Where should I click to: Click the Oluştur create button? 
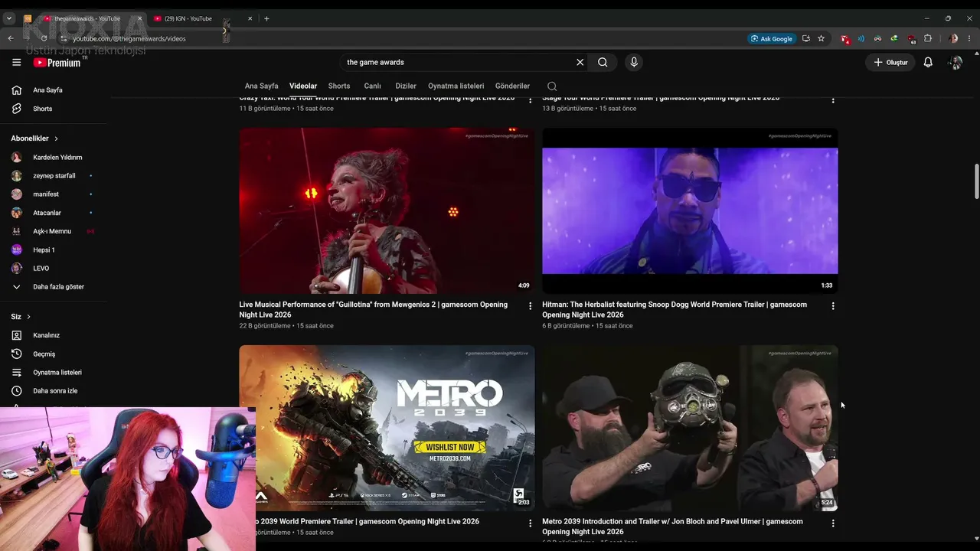[x=890, y=62]
